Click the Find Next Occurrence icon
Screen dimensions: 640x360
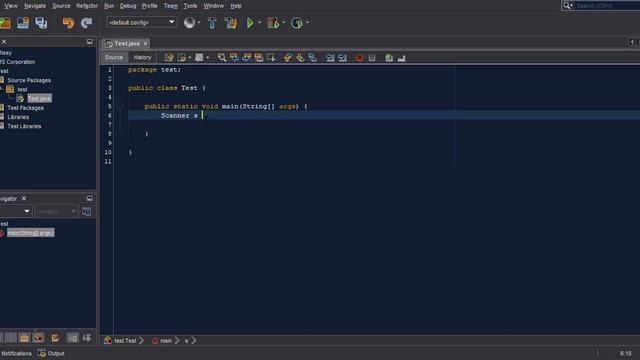tap(247, 58)
